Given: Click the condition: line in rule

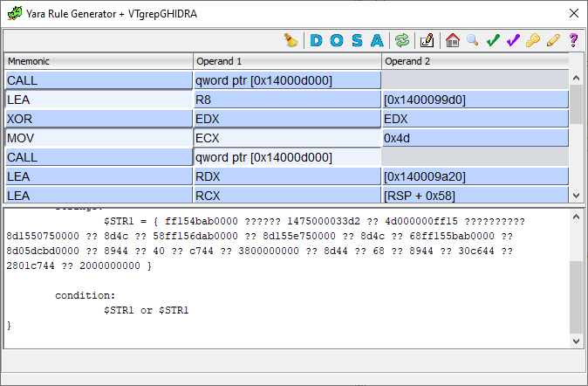Looking at the screenshot, I should (85, 295).
